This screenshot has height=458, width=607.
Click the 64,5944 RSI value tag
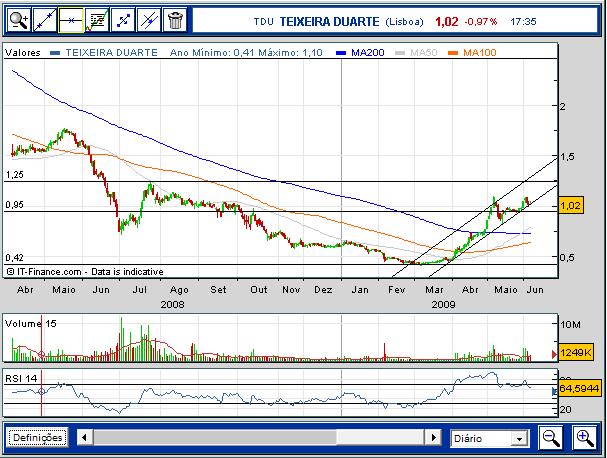coord(579,388)
